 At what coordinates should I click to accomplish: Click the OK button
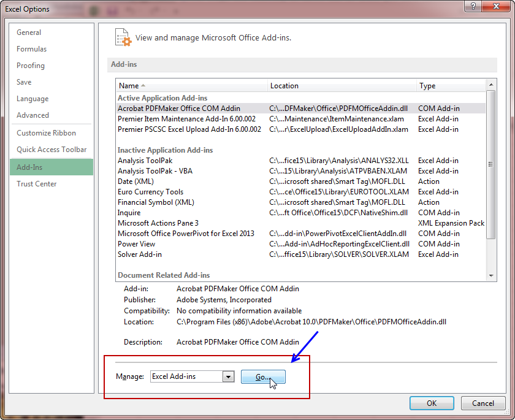pyautogui.click(x=432, y=403)
